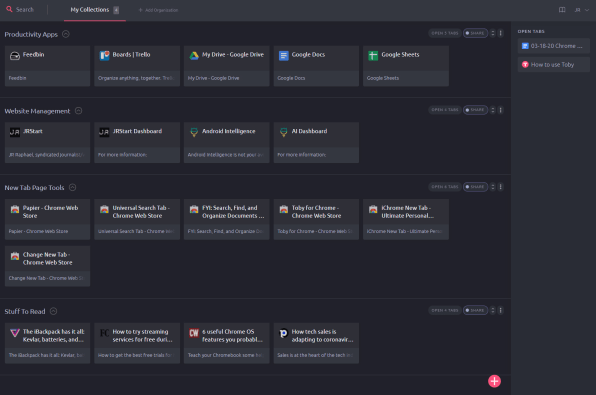
Task: Open the Google Sheets card
Action: tap(406, 66)
